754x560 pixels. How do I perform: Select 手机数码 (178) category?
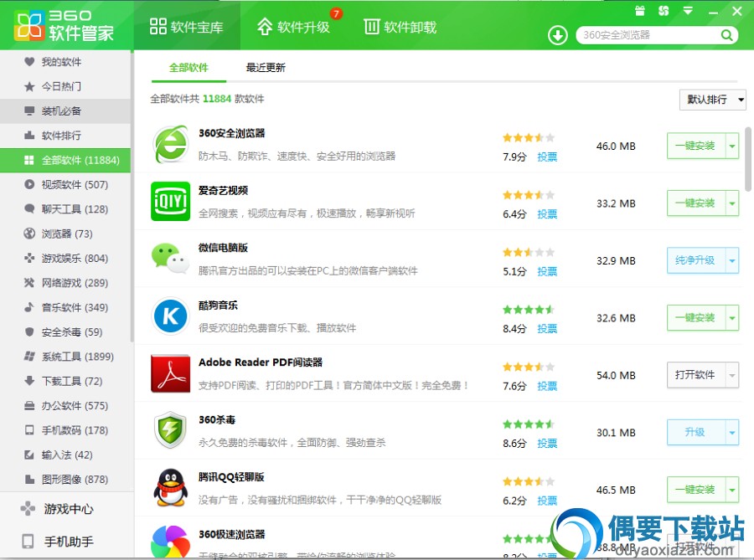(65, 430)
